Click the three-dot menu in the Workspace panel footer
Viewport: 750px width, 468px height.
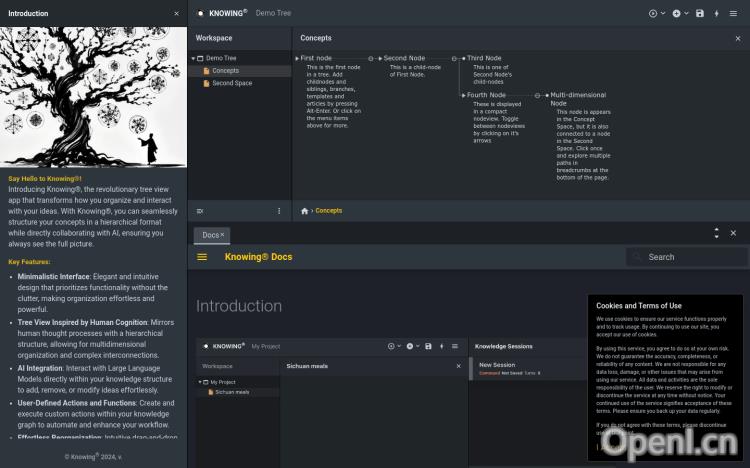click(279, 211)
